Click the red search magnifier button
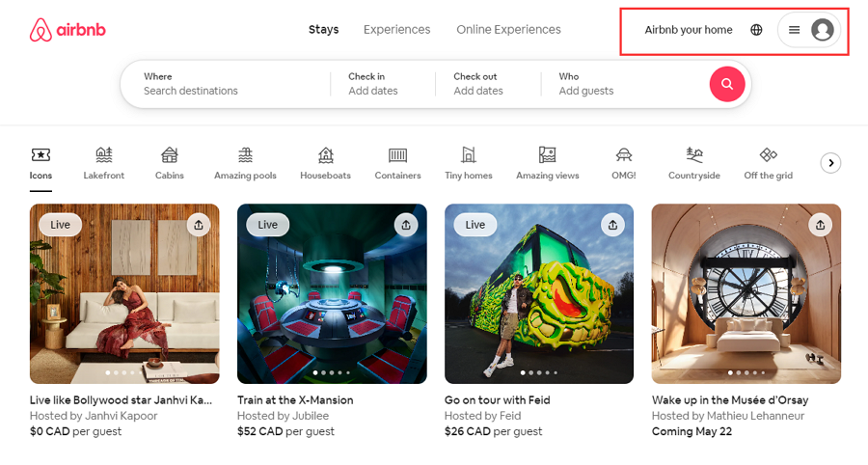 coord(727,84)
